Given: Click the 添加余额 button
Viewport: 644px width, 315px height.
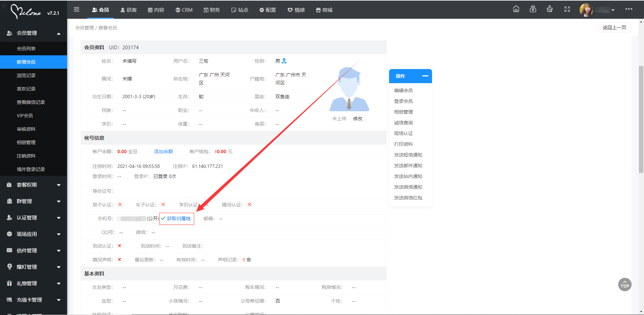Looking at the screenshot, I should click(x=163, y=151).
